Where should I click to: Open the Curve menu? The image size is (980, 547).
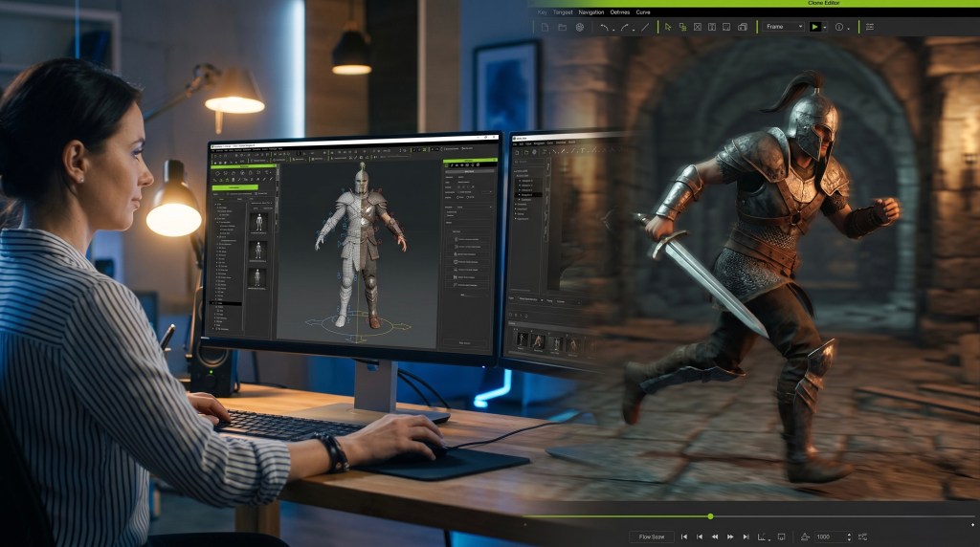click(x=643, y=11)
